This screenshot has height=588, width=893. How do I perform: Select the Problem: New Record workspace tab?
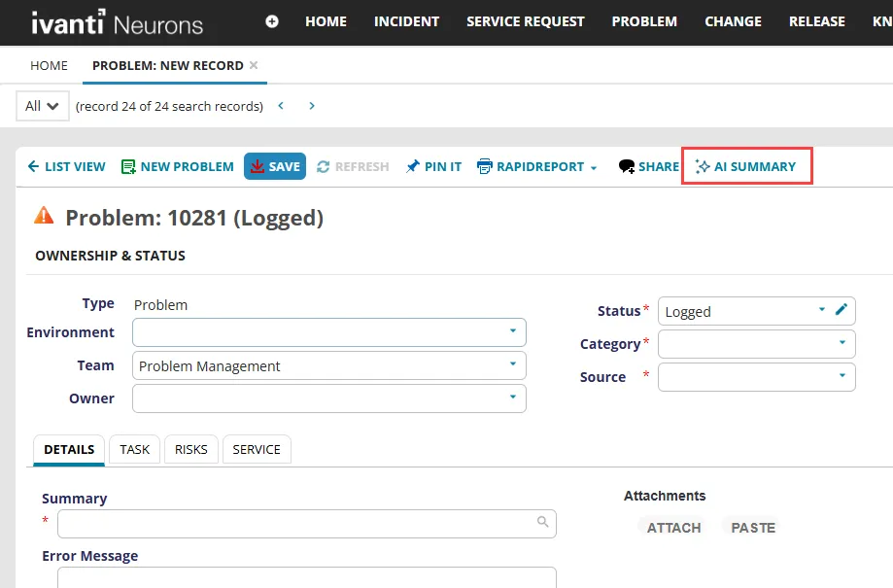click(x=167, y=65)
